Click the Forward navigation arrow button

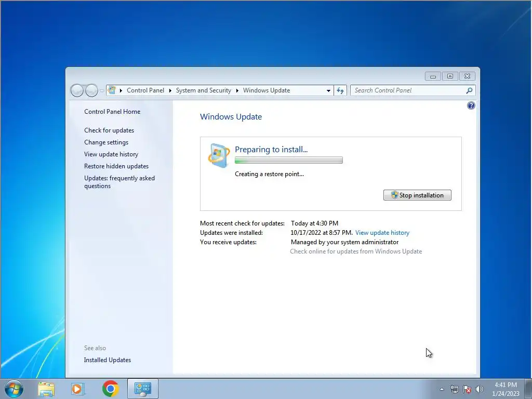[x=91, y=90]
